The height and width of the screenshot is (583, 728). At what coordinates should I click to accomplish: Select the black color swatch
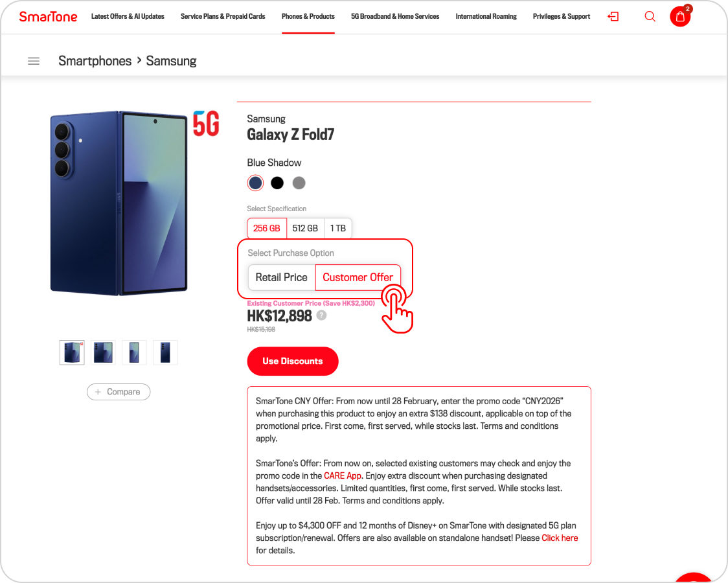pos(277,183)
